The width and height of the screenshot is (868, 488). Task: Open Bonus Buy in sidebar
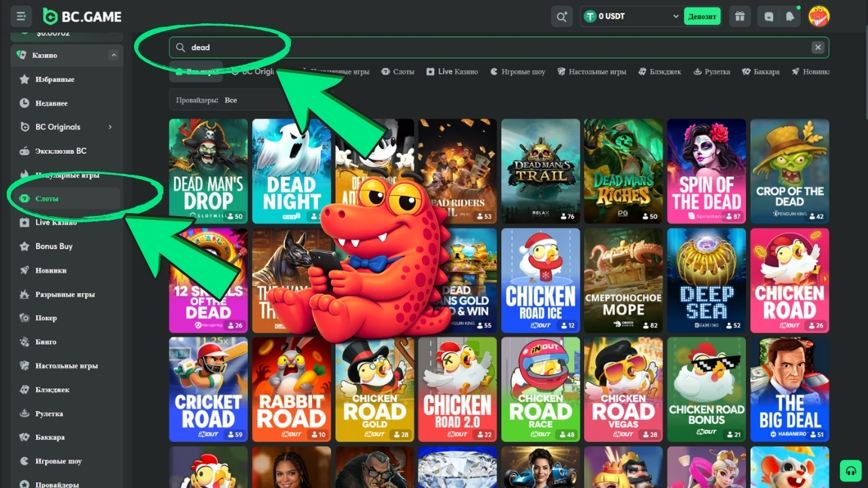(66, 246)
